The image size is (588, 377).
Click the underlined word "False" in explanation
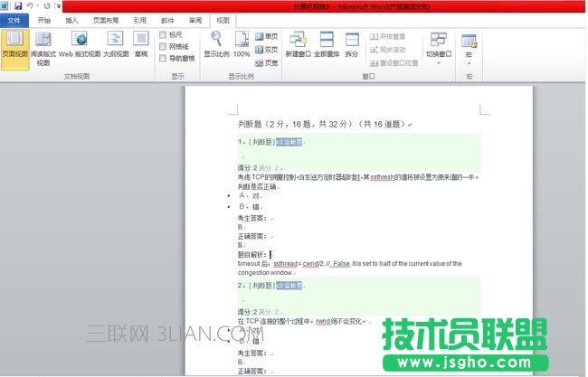pos(341,264)
